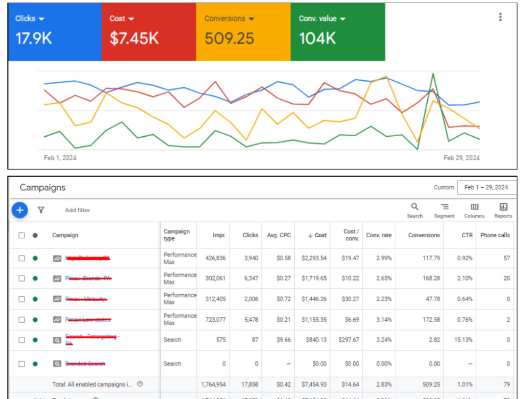Click total cost value $7,454.93
532x399 pixels.
(x=314, y=385)
